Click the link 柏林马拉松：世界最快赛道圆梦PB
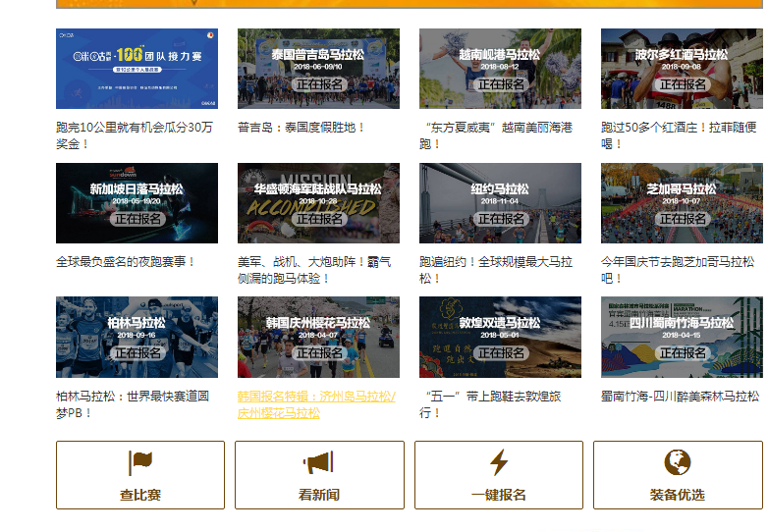Image resolution: width=768 pixels, height=532 pixels. [133, 404]
